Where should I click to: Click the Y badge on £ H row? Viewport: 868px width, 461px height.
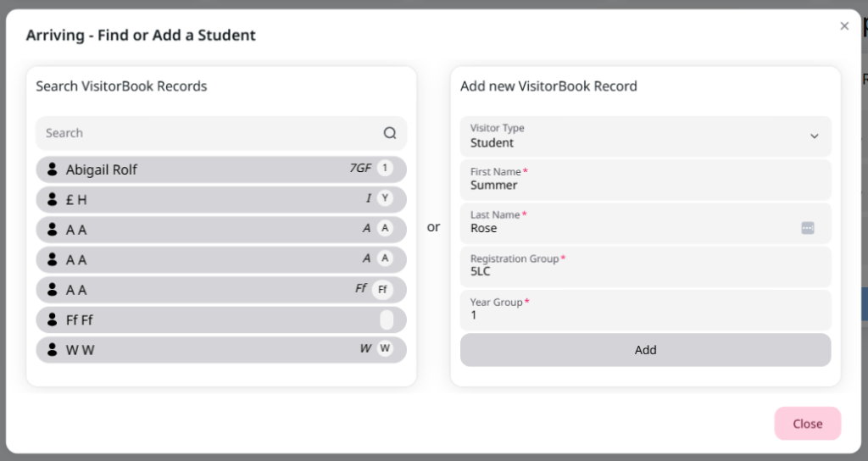click(385, 198)
